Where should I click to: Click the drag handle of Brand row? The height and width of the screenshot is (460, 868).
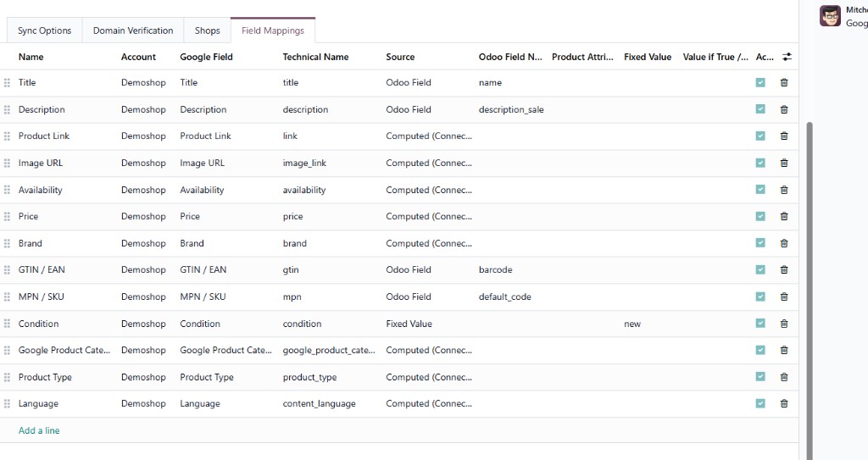(7, 243)
